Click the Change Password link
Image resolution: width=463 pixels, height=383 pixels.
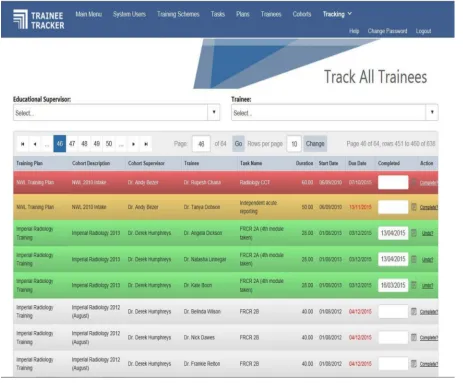[387, 31]
